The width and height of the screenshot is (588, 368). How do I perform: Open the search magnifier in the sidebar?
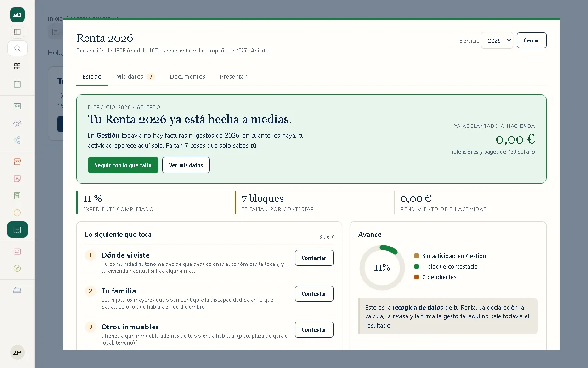click(x=17, y=48)
